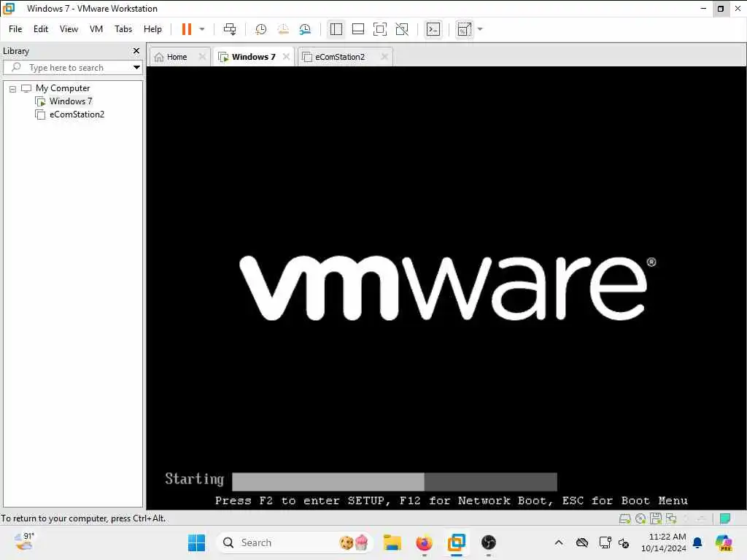747x560 pixels.
Task: Click the stretch guest display icon
Action: [x=465, y=29]
